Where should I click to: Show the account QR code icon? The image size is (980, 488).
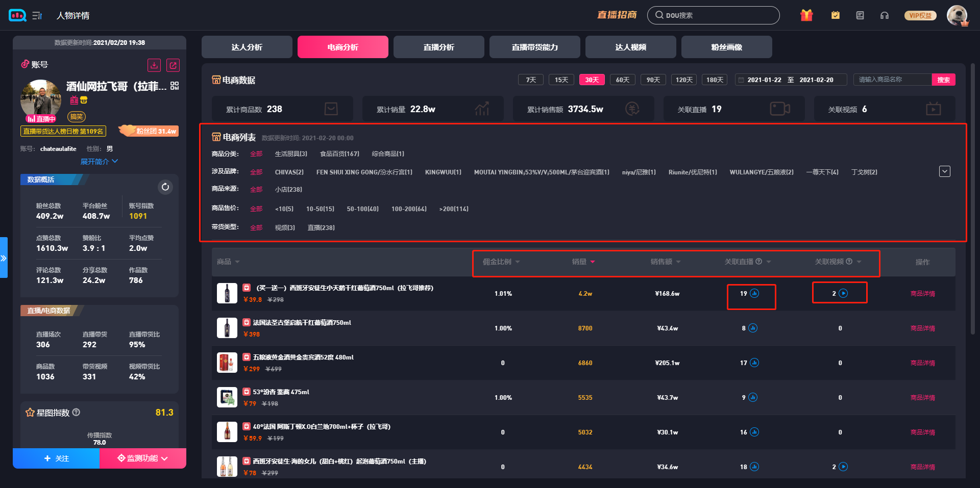[x=175, y=86]
